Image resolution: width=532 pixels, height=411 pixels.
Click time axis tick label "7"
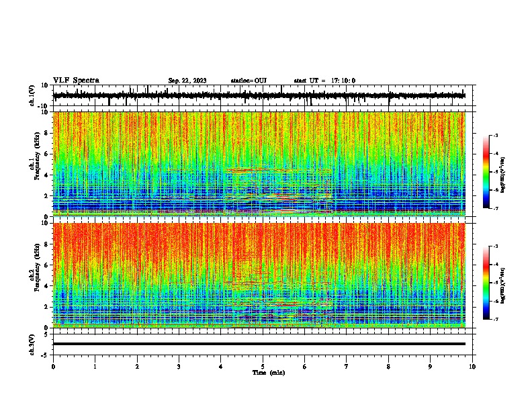coord(347,367)
